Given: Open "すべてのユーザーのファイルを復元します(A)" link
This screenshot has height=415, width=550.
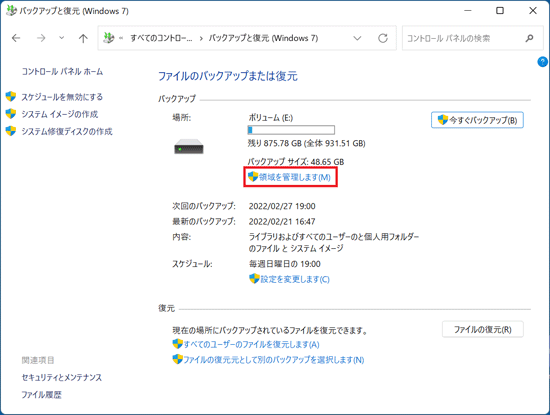Looking at the screenshot, I should pos(251,344).
